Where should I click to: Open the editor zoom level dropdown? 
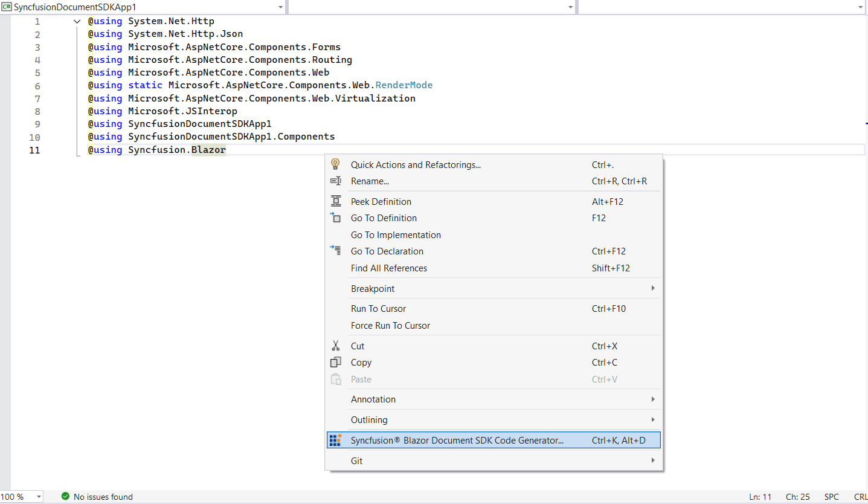[x=38, y=496]
